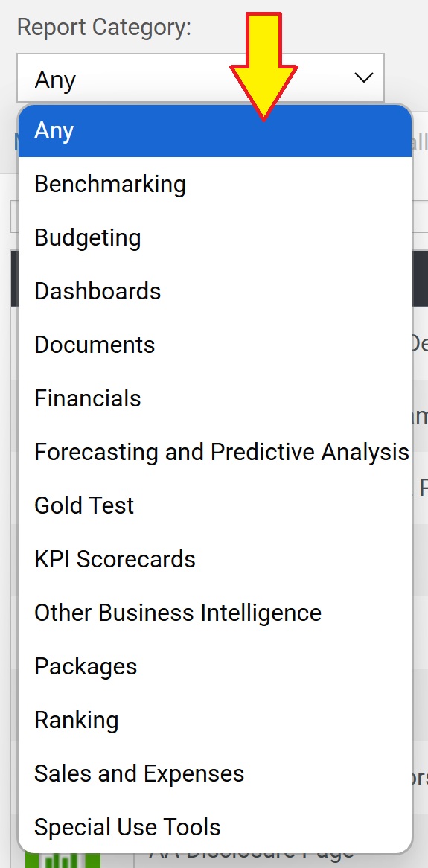428x868 pixels.
Task: Click the Report Category combo box
Action: (x=200, y=78)
